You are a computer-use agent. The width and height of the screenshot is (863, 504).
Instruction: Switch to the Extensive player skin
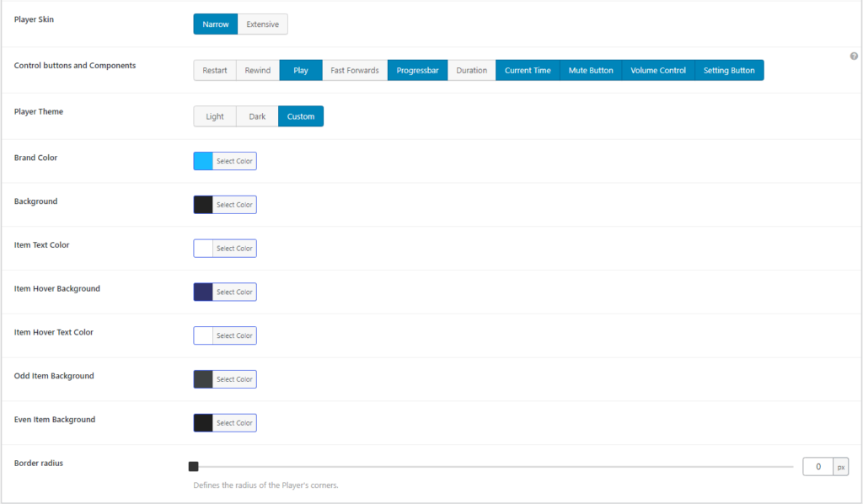[262, 24]
